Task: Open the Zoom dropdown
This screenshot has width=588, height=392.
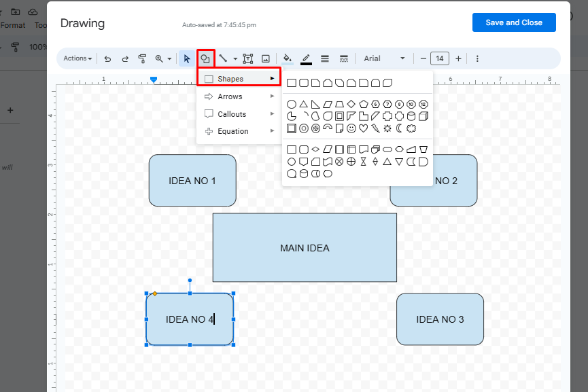Action: (163, 59)
